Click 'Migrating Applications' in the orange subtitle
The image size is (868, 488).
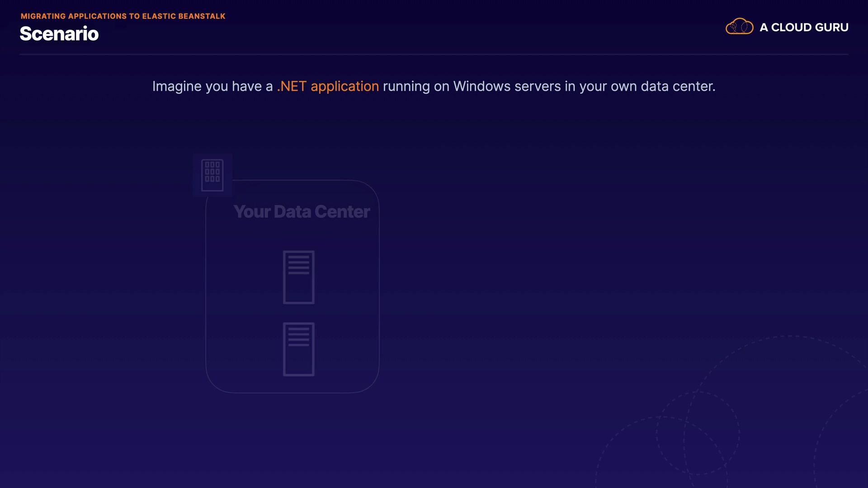[73, 16]
